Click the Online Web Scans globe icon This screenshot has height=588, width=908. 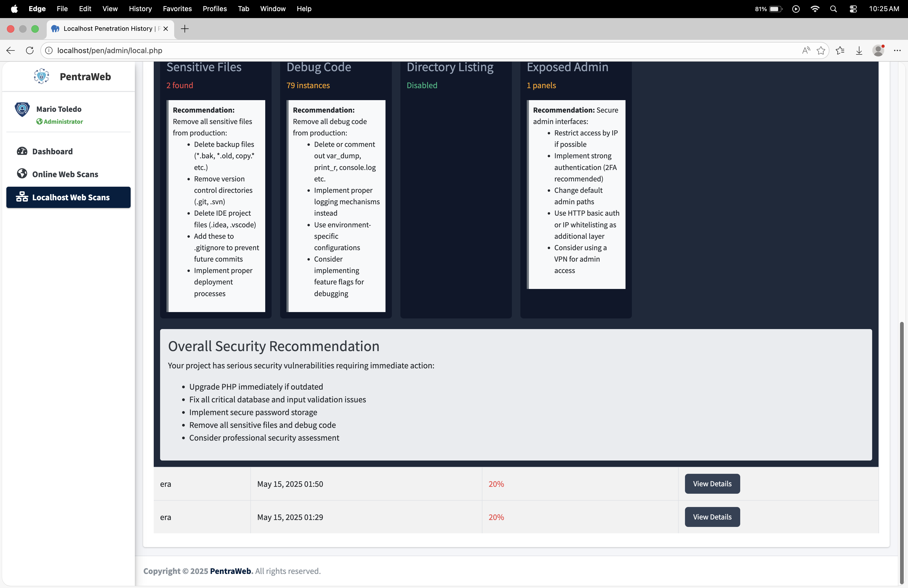point(22,174)
